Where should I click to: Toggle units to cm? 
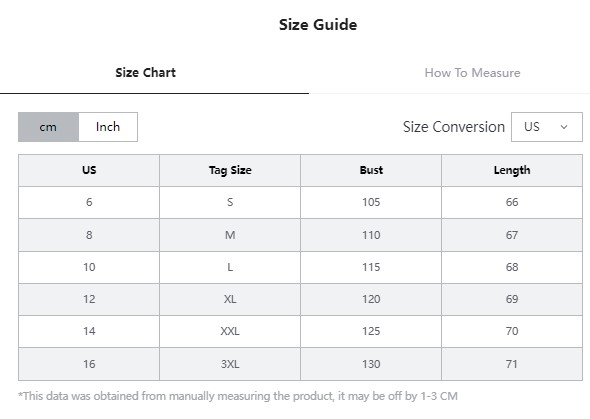click(48, 127)
